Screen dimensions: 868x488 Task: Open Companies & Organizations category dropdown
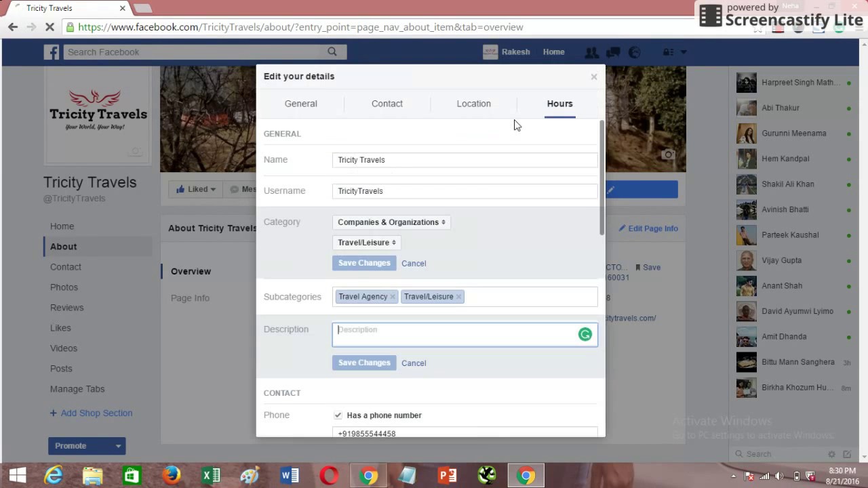(391, 222)
